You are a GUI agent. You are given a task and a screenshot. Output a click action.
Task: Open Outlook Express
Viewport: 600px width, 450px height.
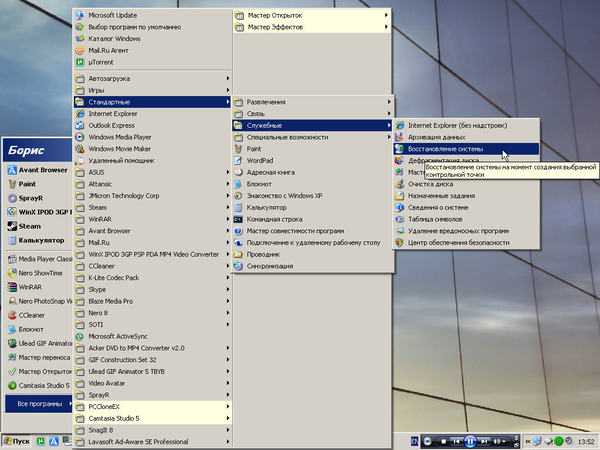[152, 126]
